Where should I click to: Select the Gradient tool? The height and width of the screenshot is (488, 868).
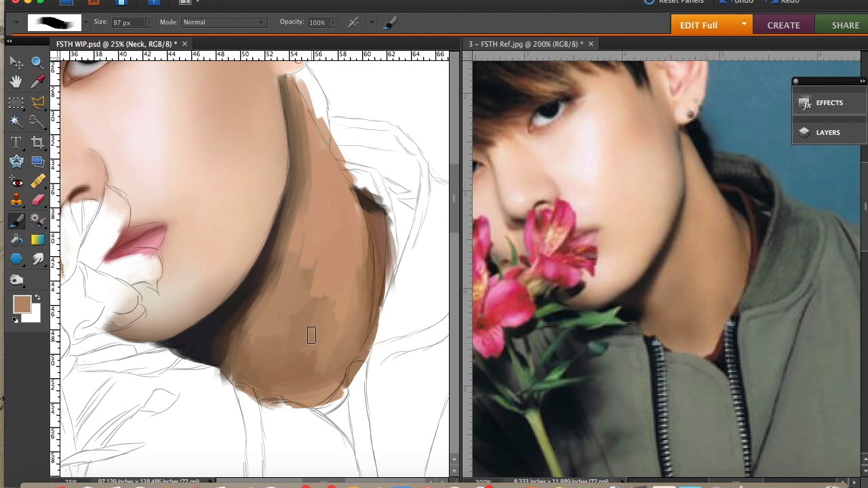(37, 240)
